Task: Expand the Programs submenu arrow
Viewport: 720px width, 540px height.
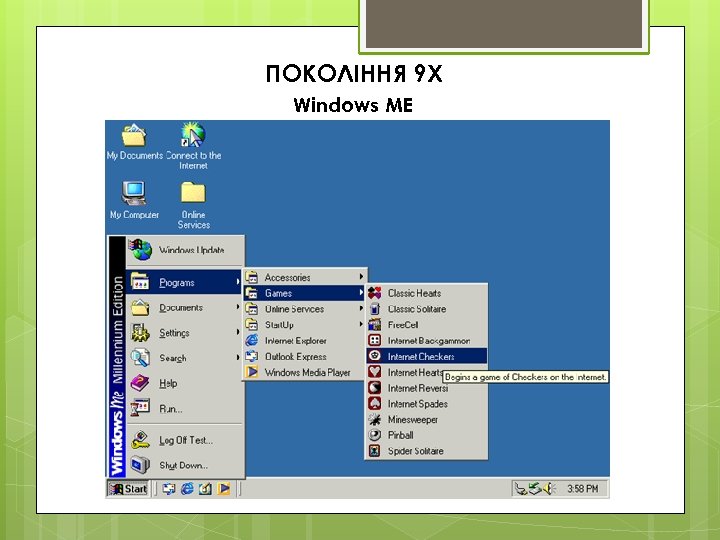Action: tap(238, 281)
